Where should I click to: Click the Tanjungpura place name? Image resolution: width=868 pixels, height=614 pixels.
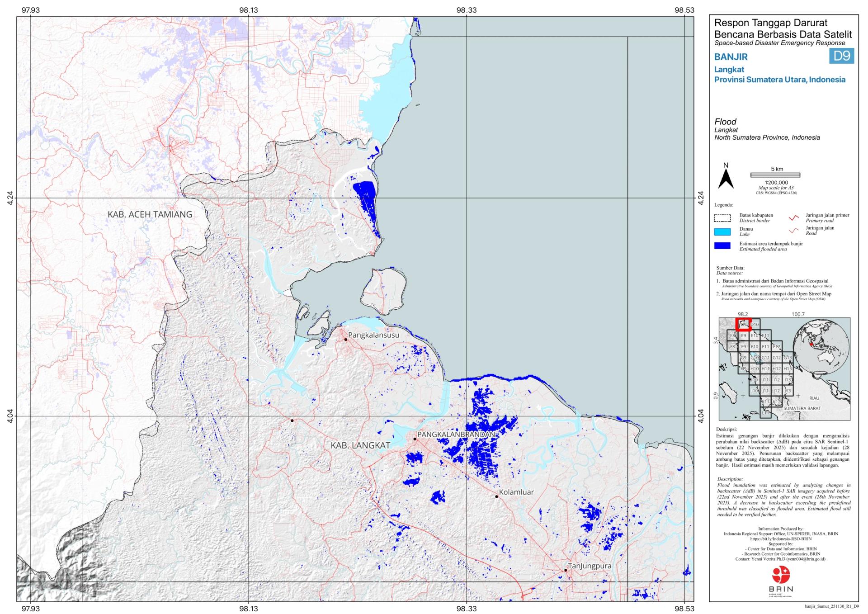pyautogui.click(x=590, y=566)
